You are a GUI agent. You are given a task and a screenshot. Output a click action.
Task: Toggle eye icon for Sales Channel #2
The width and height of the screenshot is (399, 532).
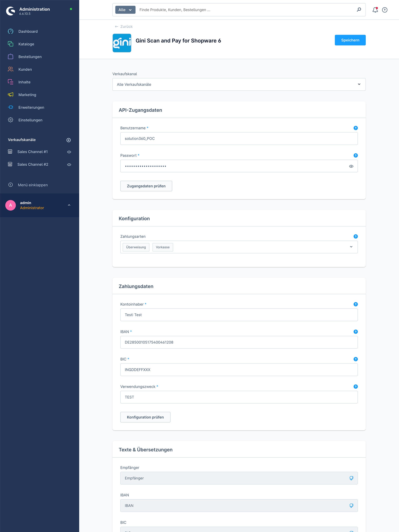pos(69,165)
